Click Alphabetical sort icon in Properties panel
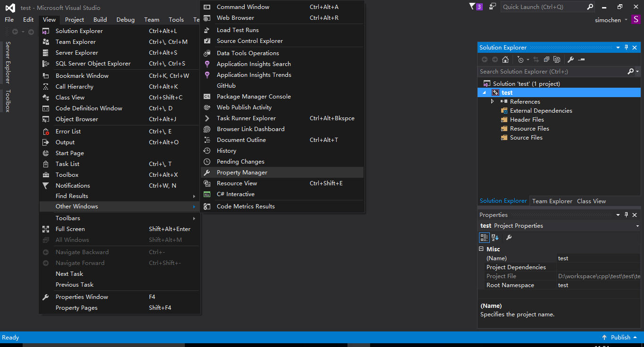 pos(495,238)
